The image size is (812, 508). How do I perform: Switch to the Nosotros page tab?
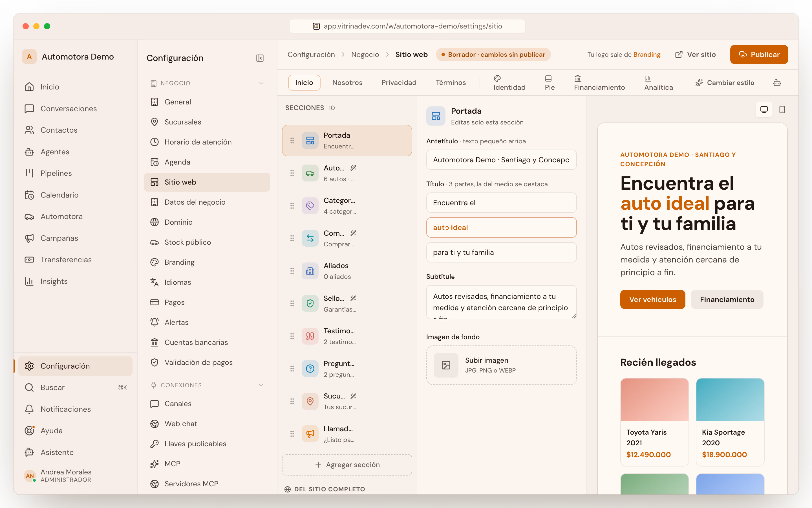[347, 83]
